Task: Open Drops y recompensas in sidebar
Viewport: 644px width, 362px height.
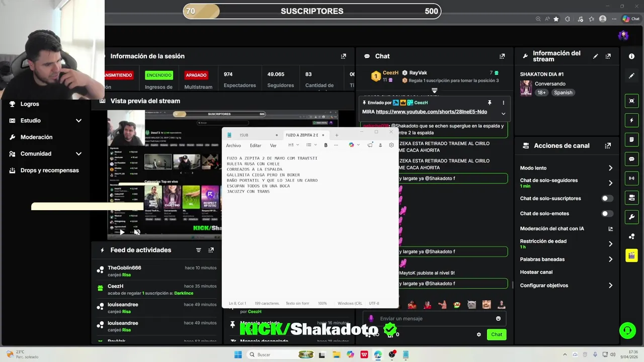Action: click(49, 170)
